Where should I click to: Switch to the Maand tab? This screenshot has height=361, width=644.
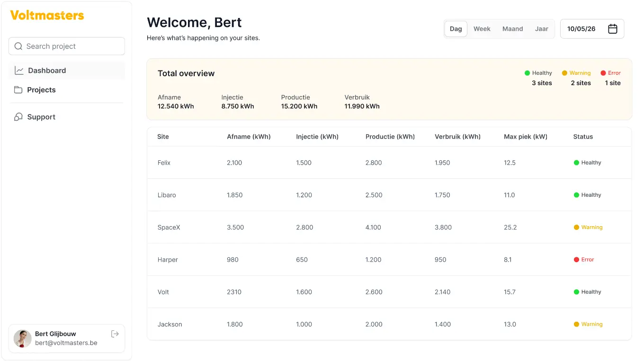512,28
